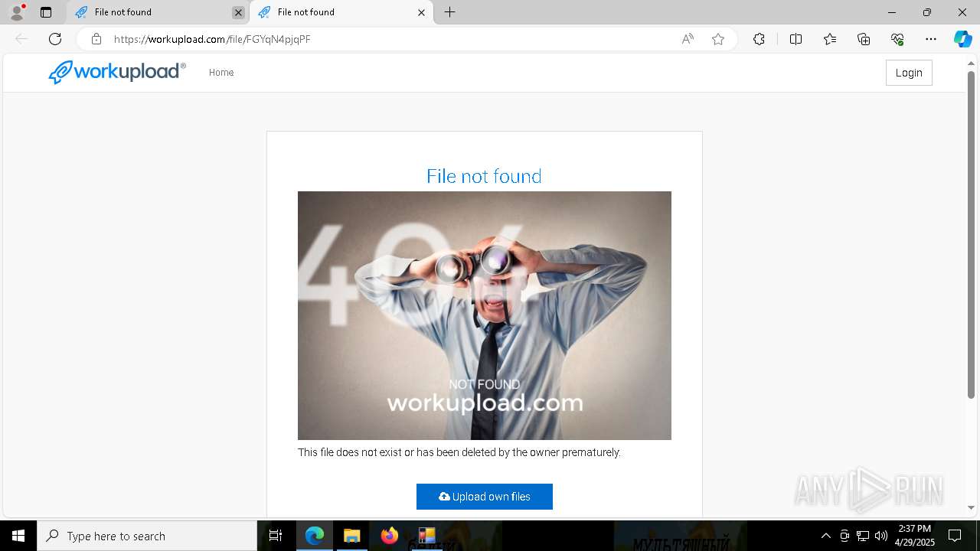Open a new browser tab
This screenshot has height=551, width=980.
pos(450,12)
